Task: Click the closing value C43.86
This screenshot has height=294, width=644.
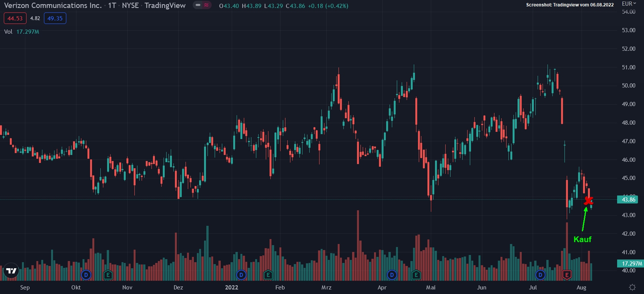Action: [295, 6]
